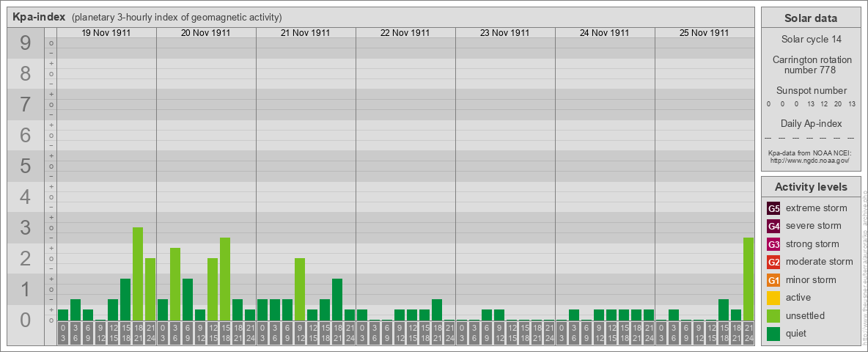Click the sunspot value '12'
The width and height of the screenshot is (868, 352).
click(x=824, y=104)
